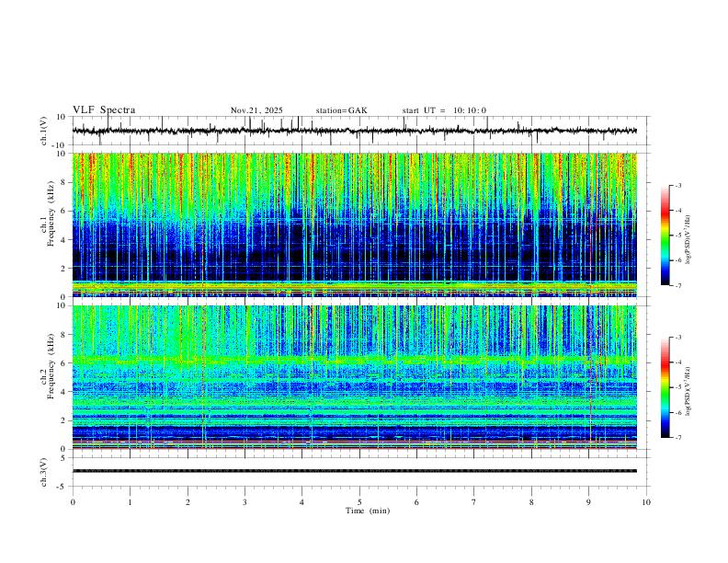Screen dimensions: 728x563
Task: Click the 'VLF Spectra' plot title
Action: 104,110
